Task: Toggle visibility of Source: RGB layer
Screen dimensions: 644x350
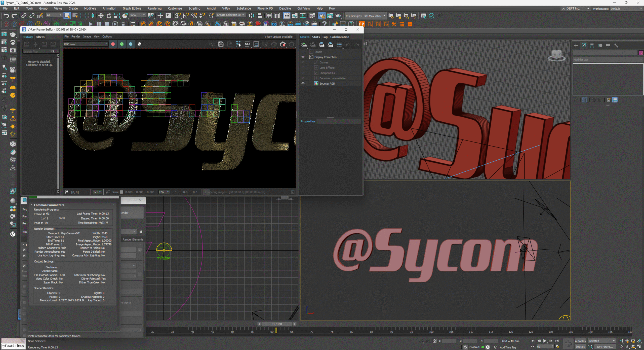Action: tap(303, 83)
